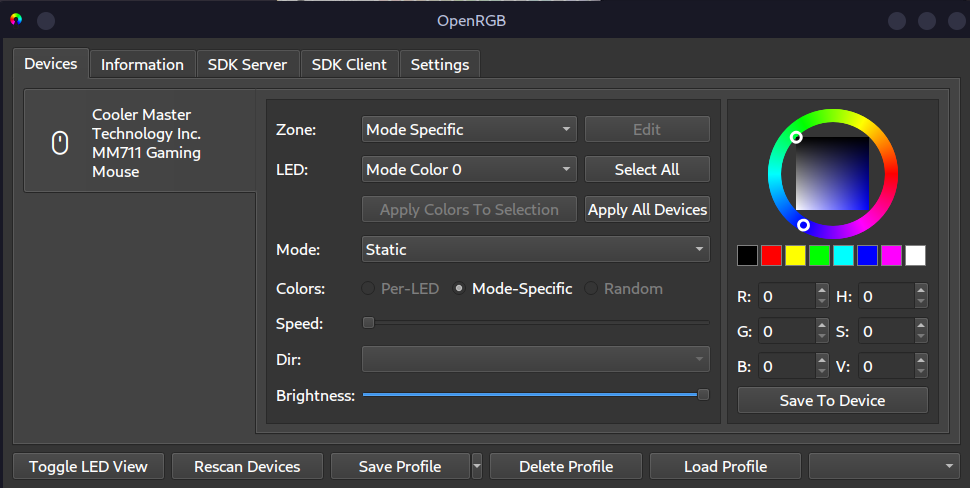Open the Zone dropdown
Image resolution: width=970 pixels, height=488 pixels.
pyautogui.click(x=469, y=129)
